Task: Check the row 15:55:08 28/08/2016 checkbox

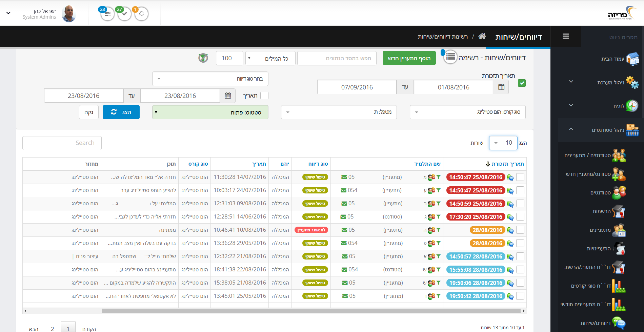Action: [x=520, y=269]
